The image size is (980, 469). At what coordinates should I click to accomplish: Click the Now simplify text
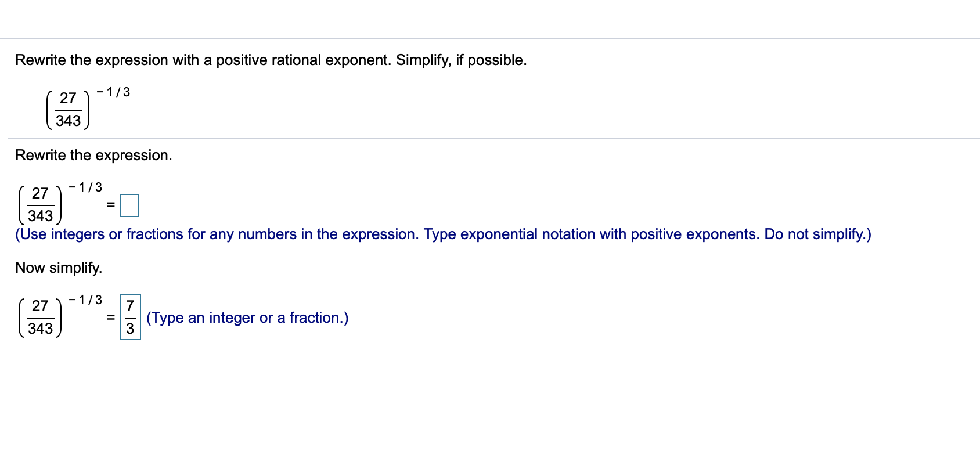[x=58, y=268]
